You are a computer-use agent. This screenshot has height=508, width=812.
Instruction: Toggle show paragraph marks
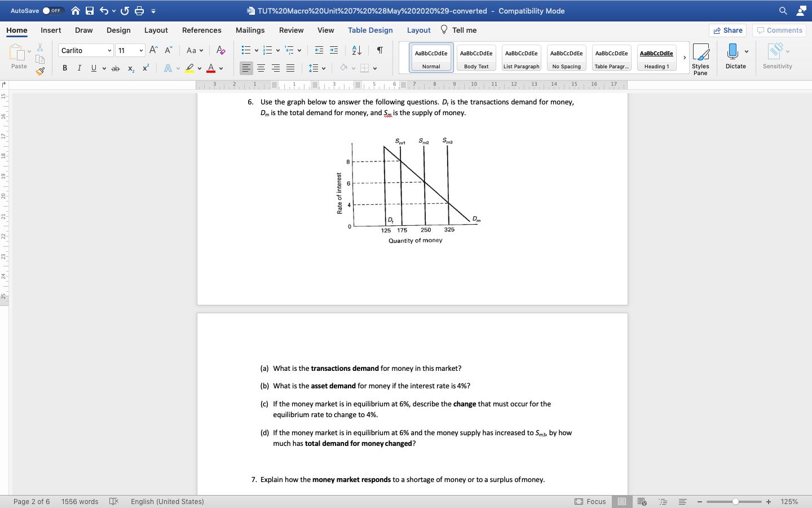coord(380,50)
